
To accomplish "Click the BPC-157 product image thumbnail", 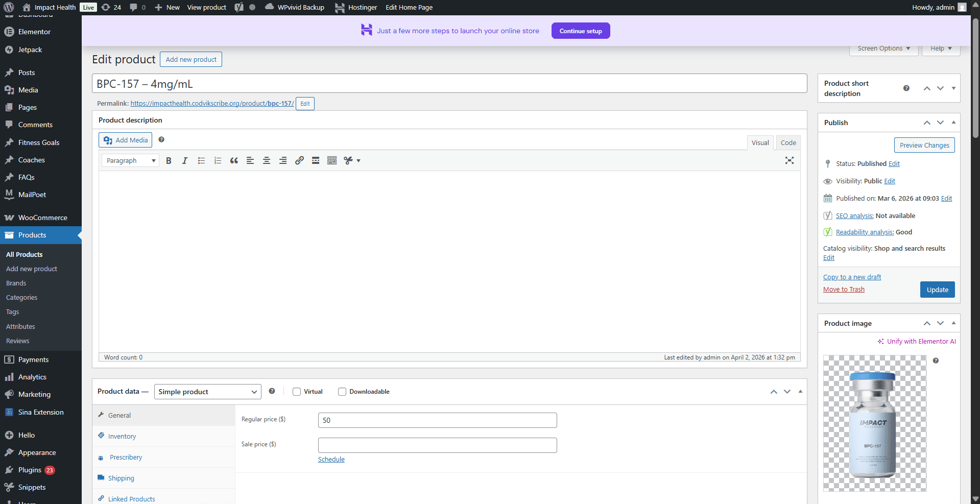I will point(875,423).
